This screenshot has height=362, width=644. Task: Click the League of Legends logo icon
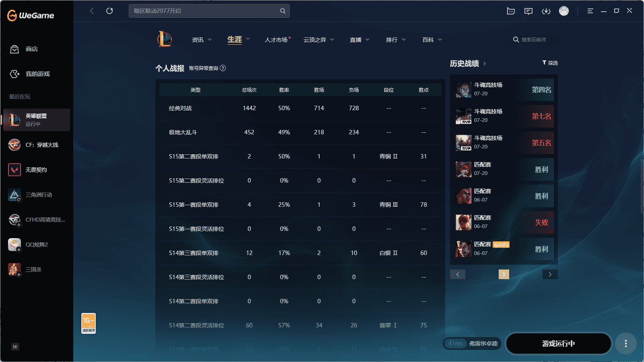tap(165, 39)
